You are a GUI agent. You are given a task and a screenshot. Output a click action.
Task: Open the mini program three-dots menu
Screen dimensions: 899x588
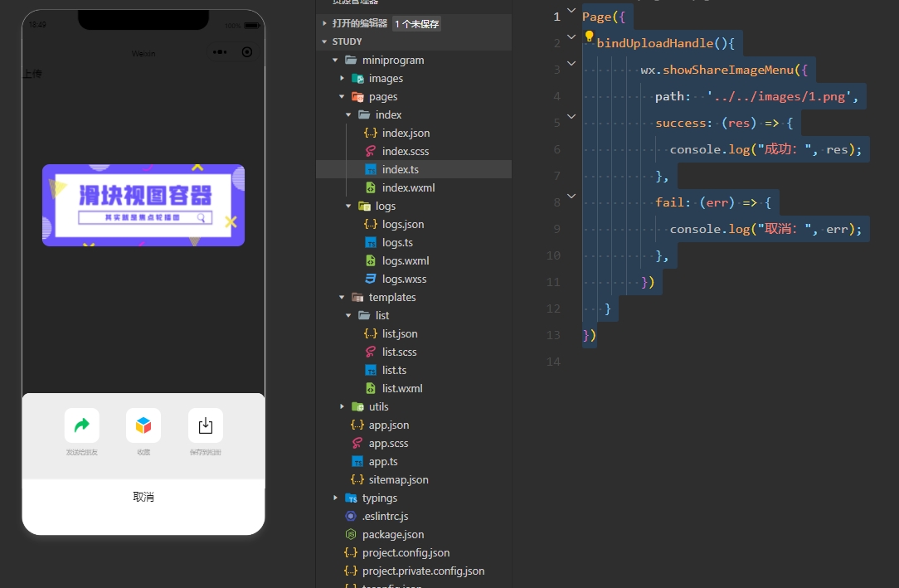tap(220, 52)
